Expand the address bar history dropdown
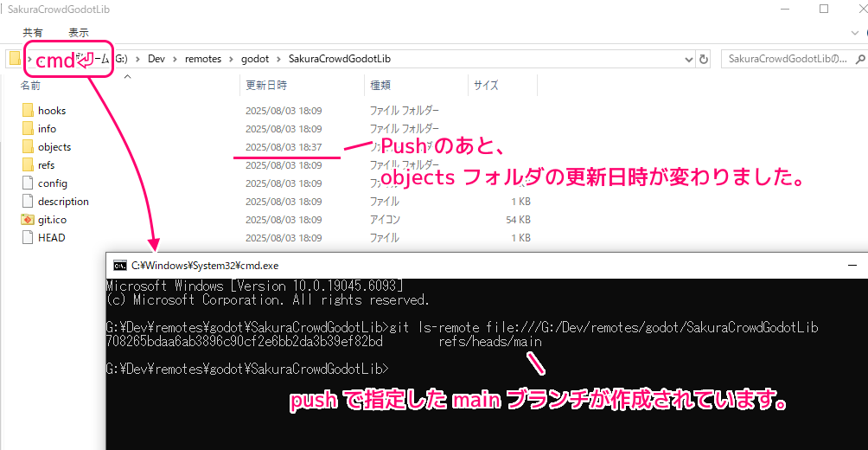 pos(688,59)
